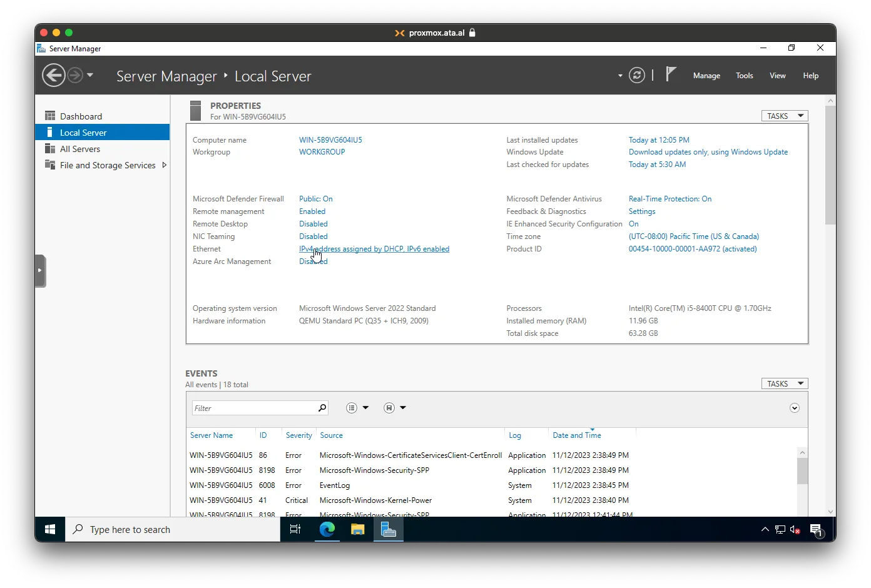Open the events query criteria list icon
Image resolution: width=871 pixels, height=588 pixels.
[352, 408]
